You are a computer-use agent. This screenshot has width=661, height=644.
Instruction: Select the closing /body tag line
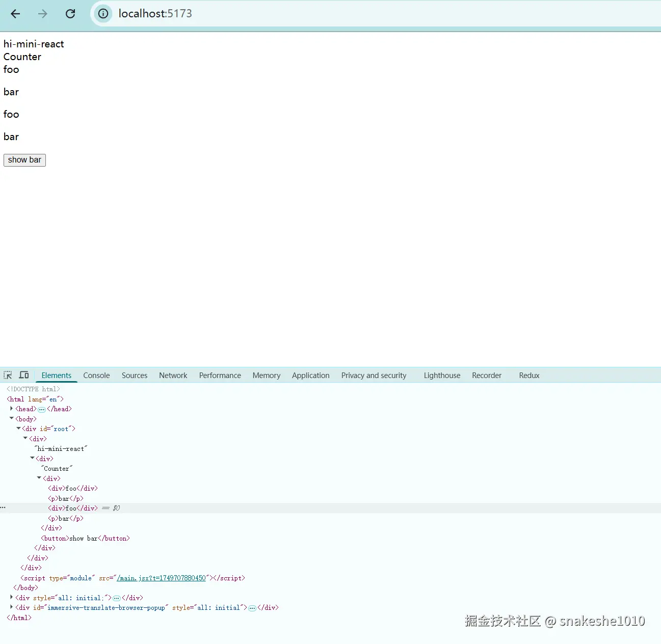(x=25, y=587)
